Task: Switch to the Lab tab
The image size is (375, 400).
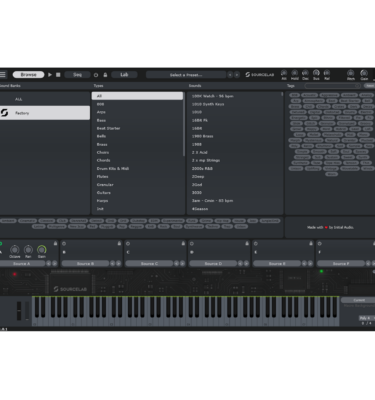Action: [124, 75]
